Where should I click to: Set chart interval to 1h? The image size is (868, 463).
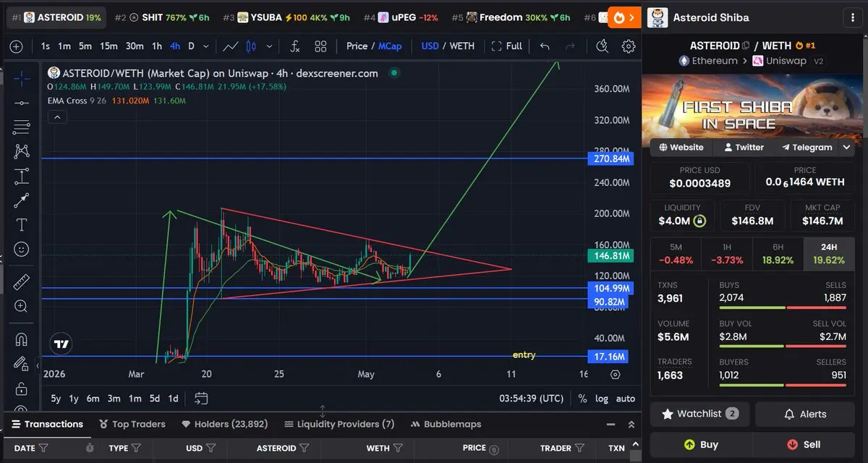tap(156, 46)
